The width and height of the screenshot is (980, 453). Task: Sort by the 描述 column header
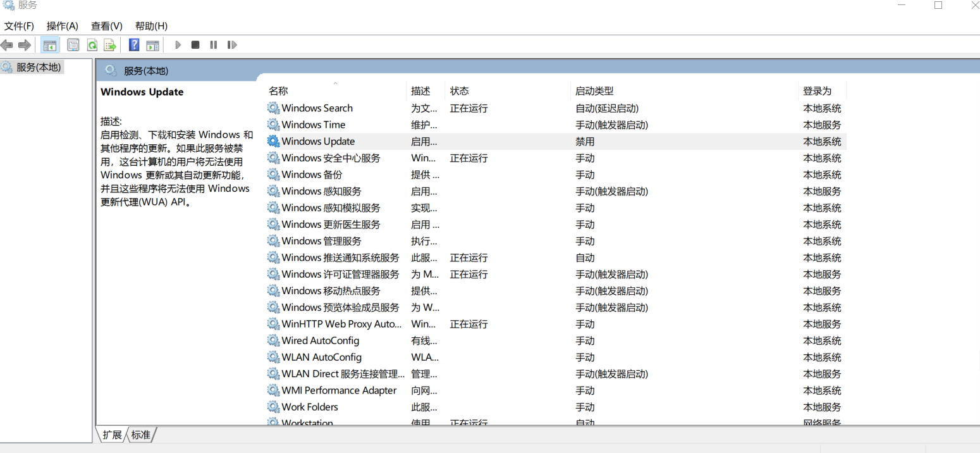tap(420, 91)
